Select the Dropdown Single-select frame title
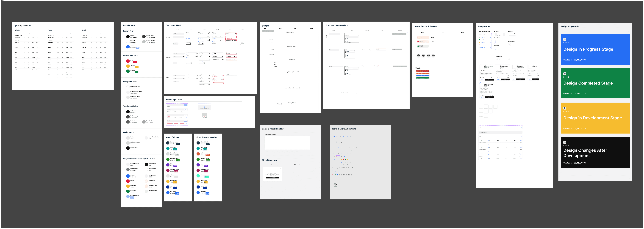Image resolution: width=644 pixels, height=229 pixels. pos(336,25)
